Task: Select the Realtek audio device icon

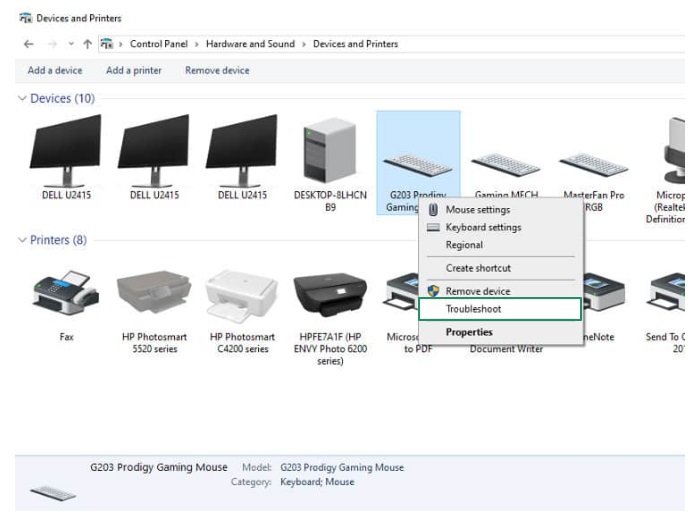Action: pos(675,150)
